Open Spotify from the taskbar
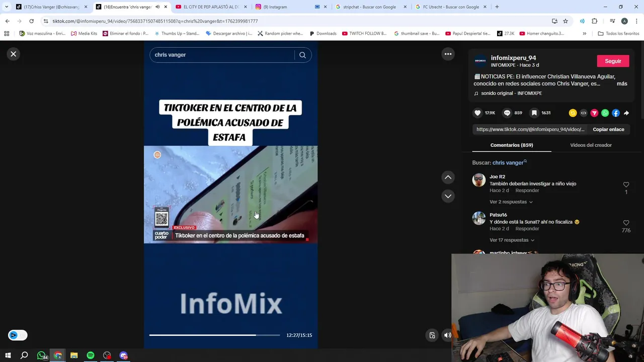The height and width of the screenshot is (362, 644). pyautogui.click(x=91, y=355)
